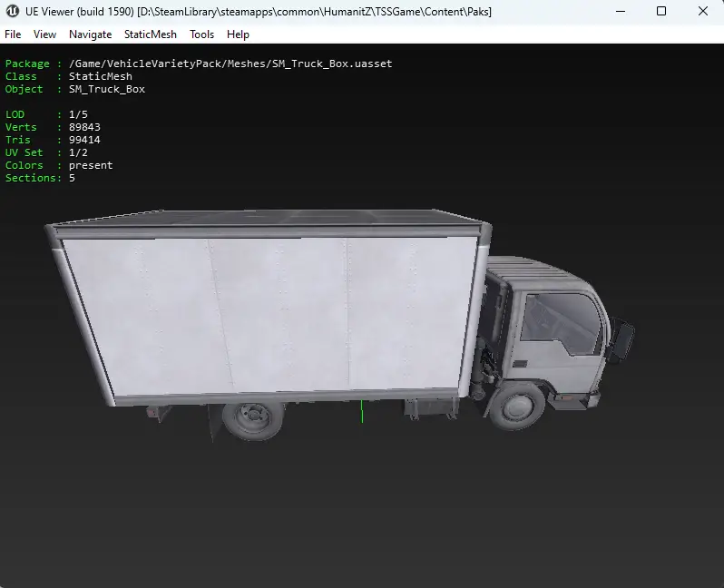Open the StaticMesh menu
Image resolution: width=724 pixels, height=588 pixels.
point(151,34)
